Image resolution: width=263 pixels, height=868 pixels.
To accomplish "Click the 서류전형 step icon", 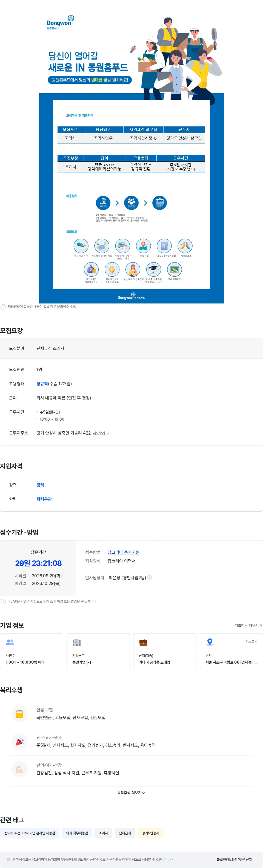I will [103, 203].
